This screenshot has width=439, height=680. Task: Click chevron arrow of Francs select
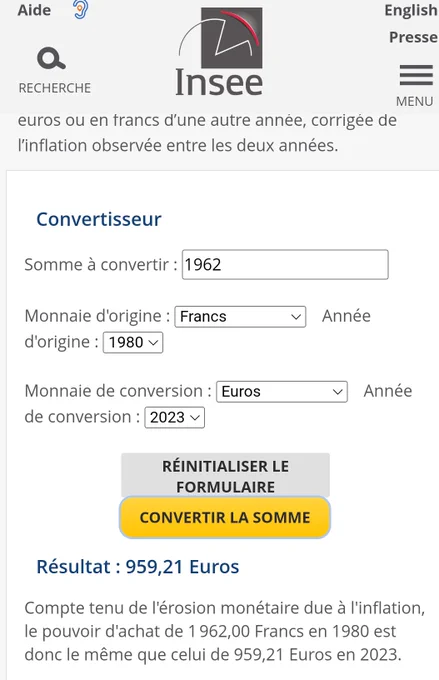[296, 317]
